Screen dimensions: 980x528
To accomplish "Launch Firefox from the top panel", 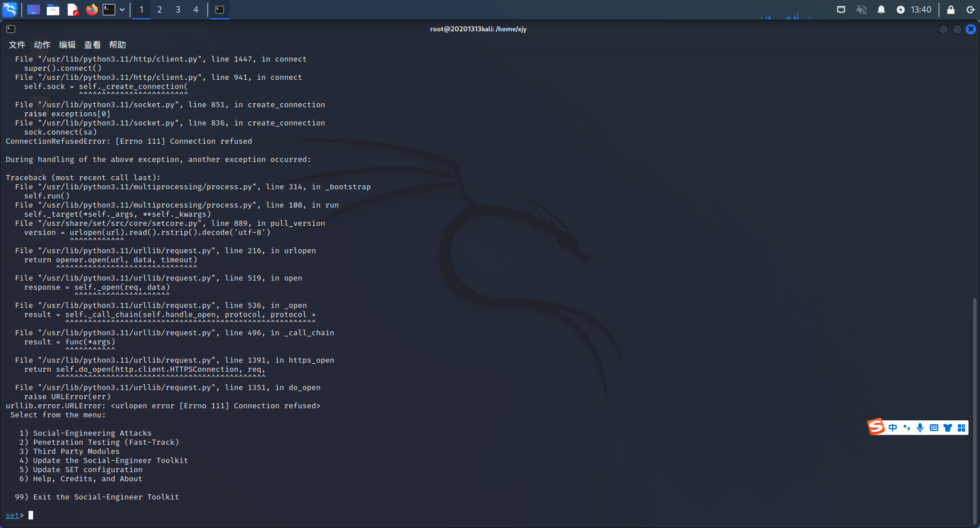I will click(x=91, y=10).
